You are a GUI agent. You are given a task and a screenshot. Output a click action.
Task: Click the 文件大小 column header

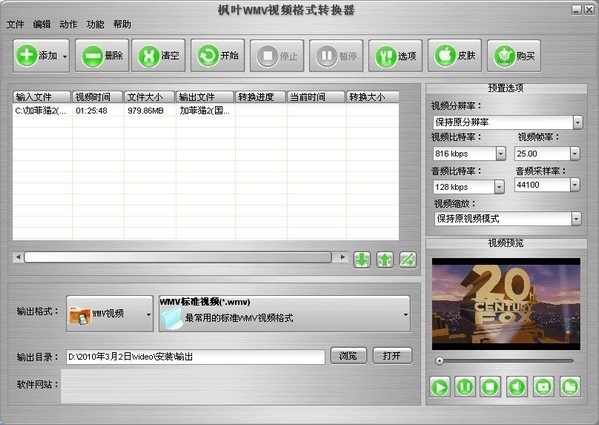click(150, 97)
